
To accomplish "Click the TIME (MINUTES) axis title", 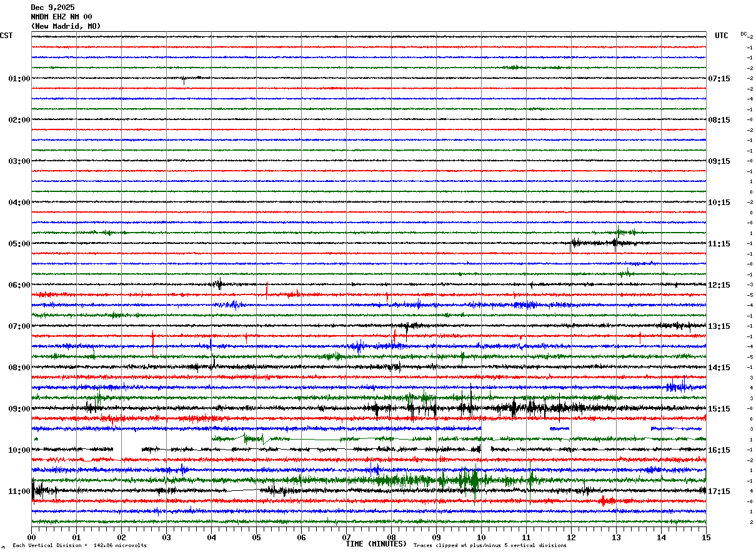I will click(x=376, y=544).
